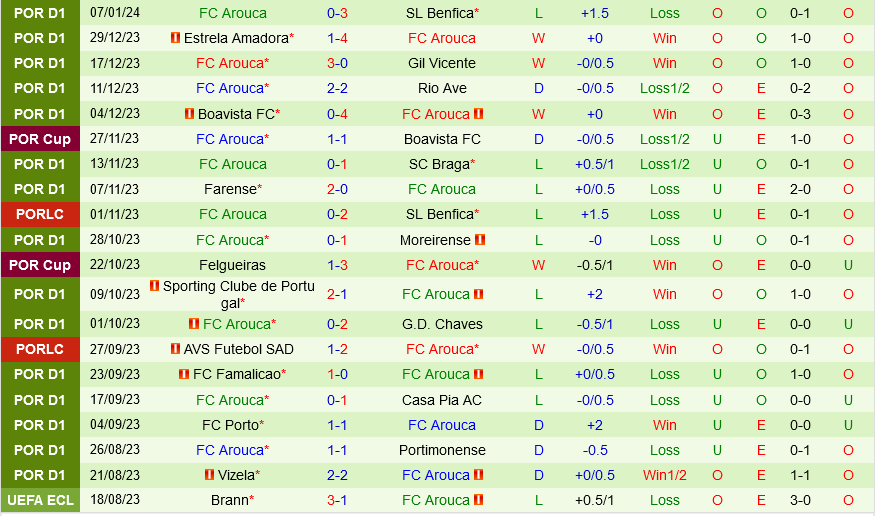875x516 pixels.
Task: Select the Felgueiras team name
Action: click(x=233, y=265)
